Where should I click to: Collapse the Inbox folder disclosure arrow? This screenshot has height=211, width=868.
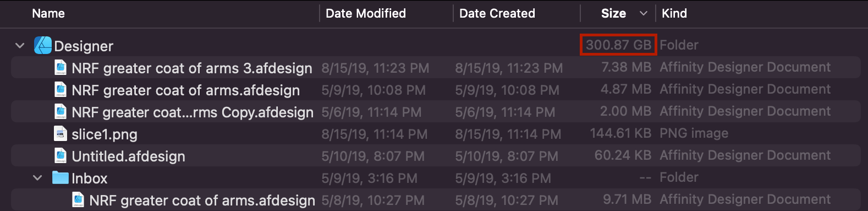[x=37, y=178]
